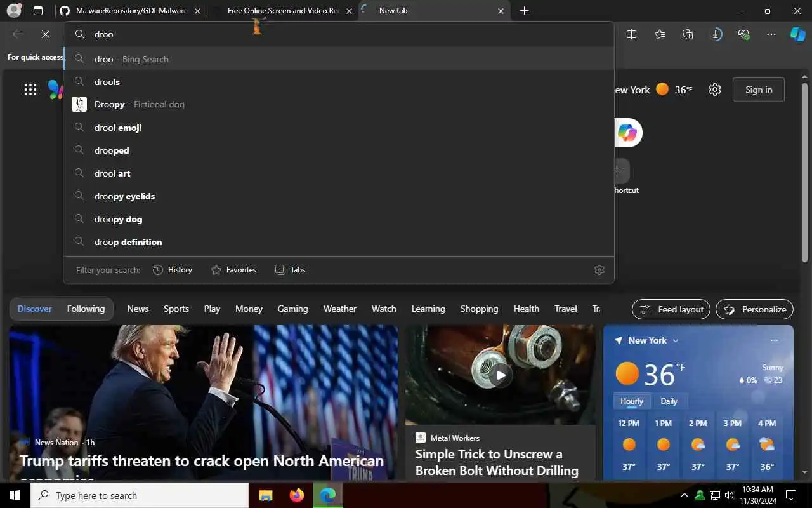
Task: Open the Sports feed category
Action: (176, 309)
